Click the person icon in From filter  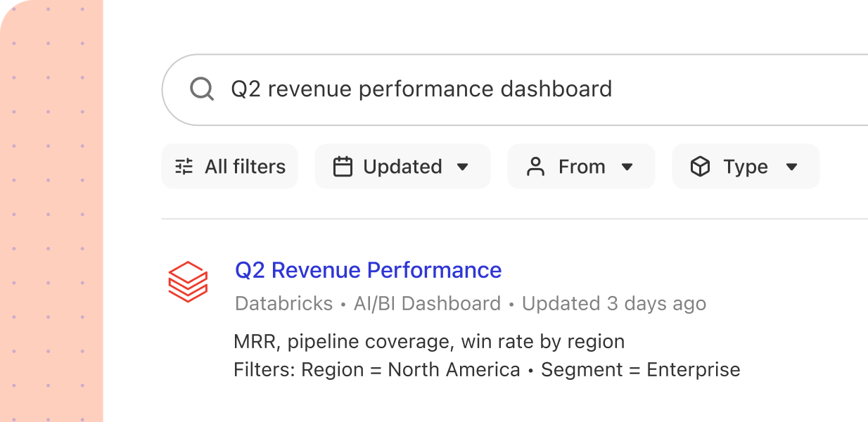(x=537, y=166)
